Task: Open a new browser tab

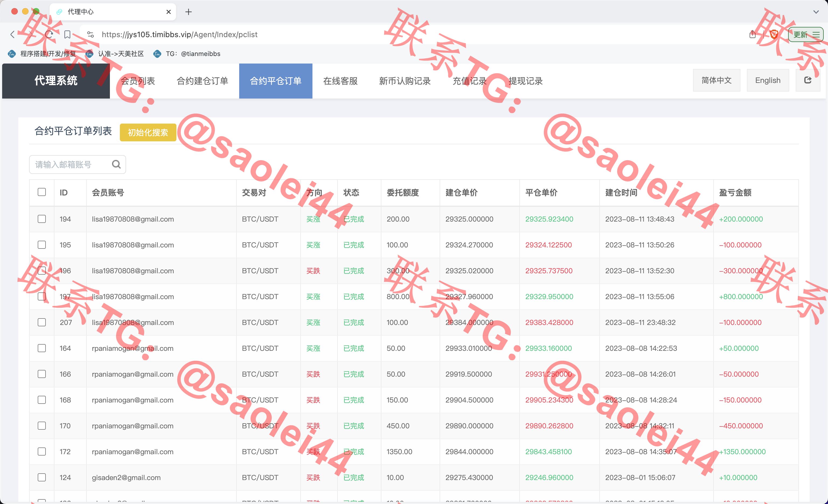Action: click(189, 12)
